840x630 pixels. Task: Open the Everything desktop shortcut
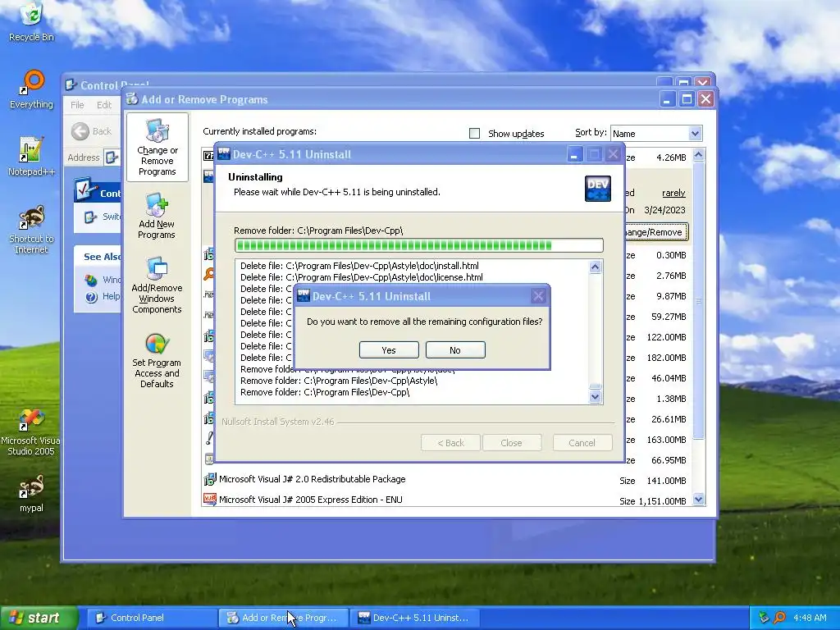[x=31, y=89]
